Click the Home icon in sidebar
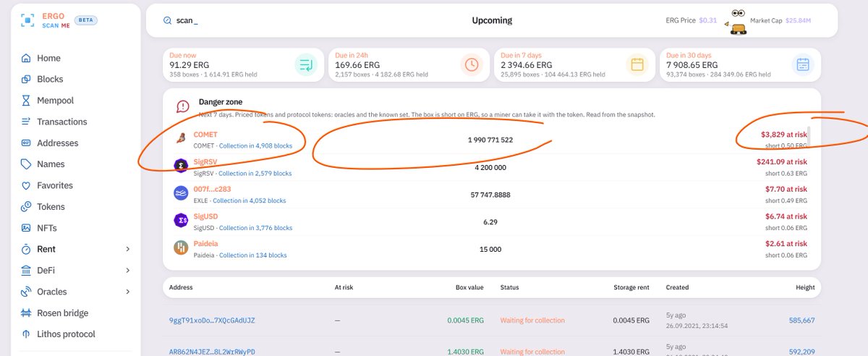 [x=26, y=58]
